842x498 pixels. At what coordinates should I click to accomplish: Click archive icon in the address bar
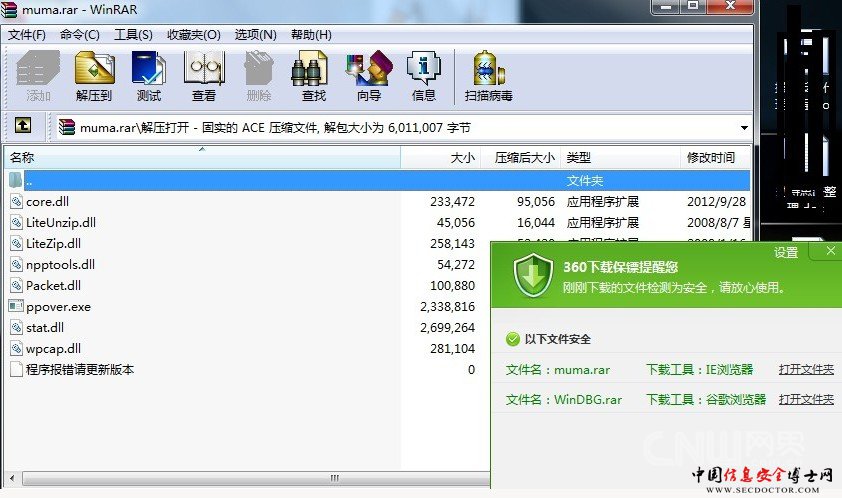(x=67, y=127)
